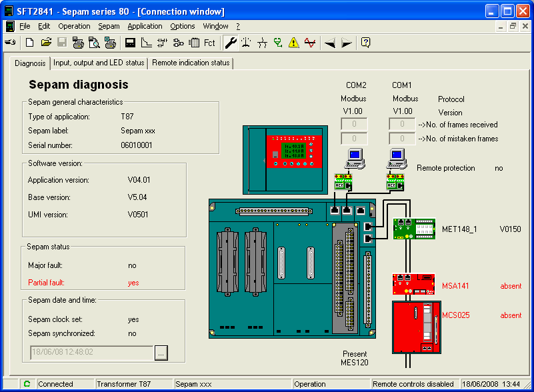Screen dimensions: 534x392
Task: Restore the inner Connection window
Action: coord(513,26)
